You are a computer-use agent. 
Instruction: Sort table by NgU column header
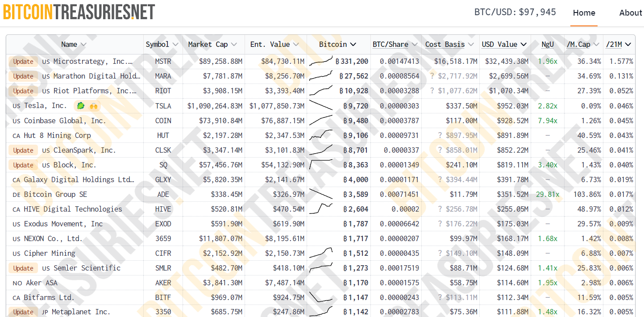[547, 45]
